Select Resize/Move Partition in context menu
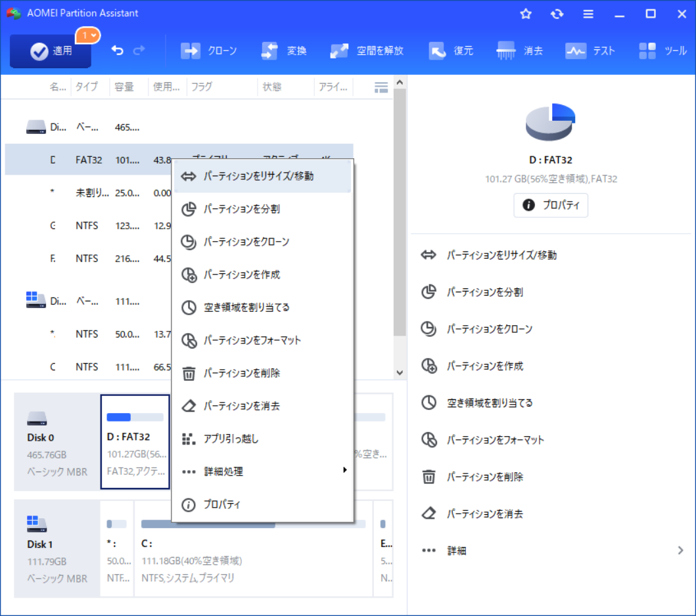The width and height of the screenshot is (696, 616). click(x=263, y=176)
